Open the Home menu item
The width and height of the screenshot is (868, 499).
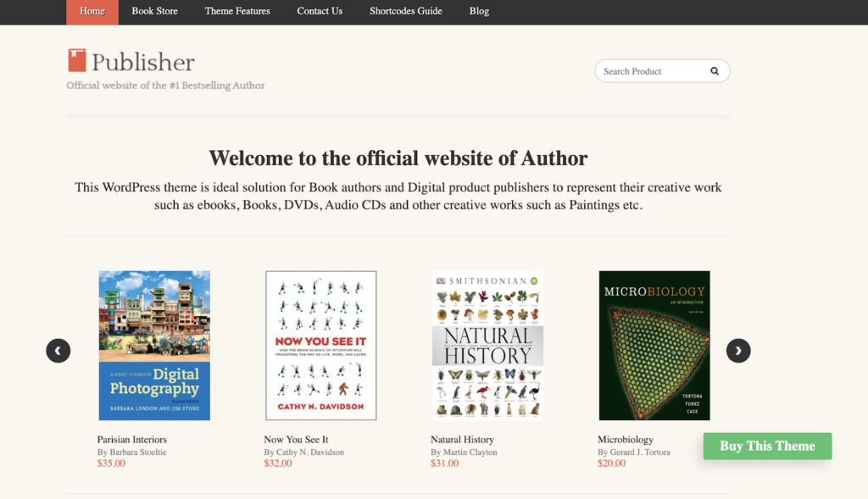point(92,12)
